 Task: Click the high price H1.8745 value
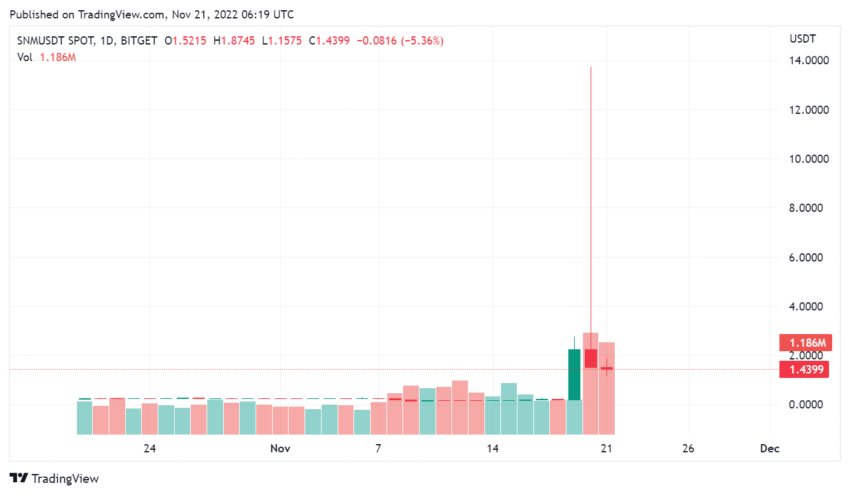tap(234, 41)
